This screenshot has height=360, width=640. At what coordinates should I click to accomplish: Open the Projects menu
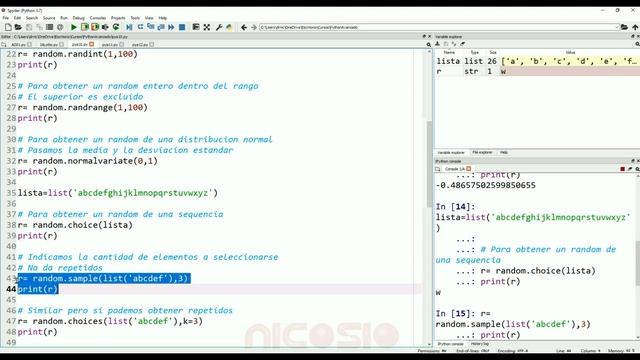[x=118, y=18]
